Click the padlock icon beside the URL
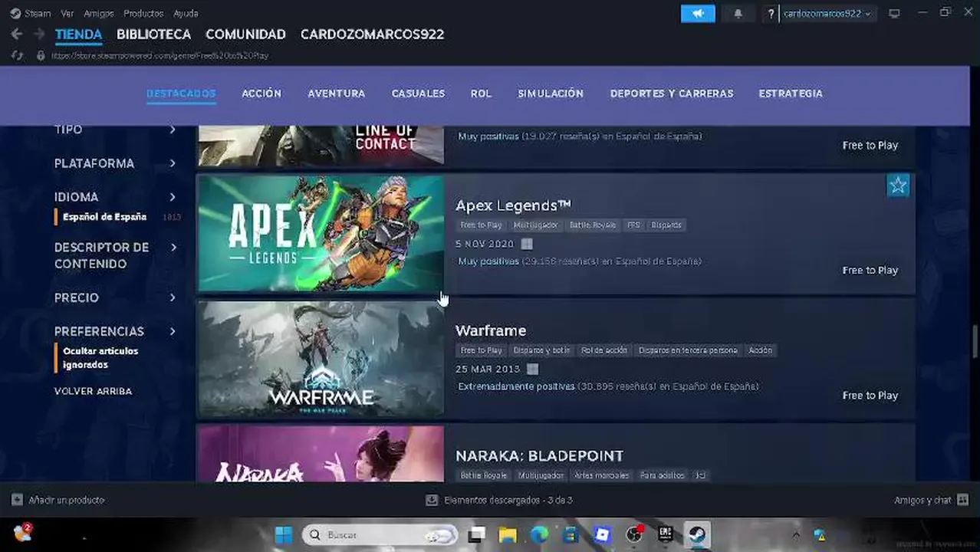Viewport: 980px width, 552px height. point(41,56)
